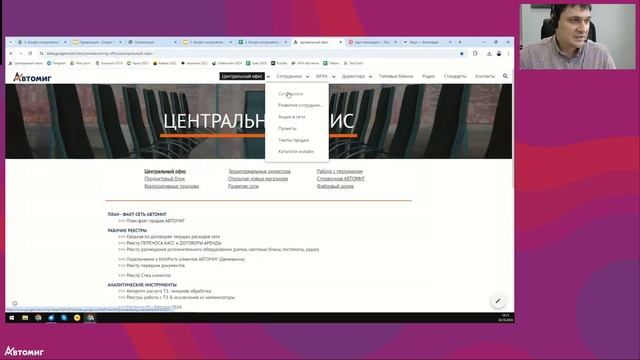Select Тикеты продаж submenu item

tap(293, 140)
